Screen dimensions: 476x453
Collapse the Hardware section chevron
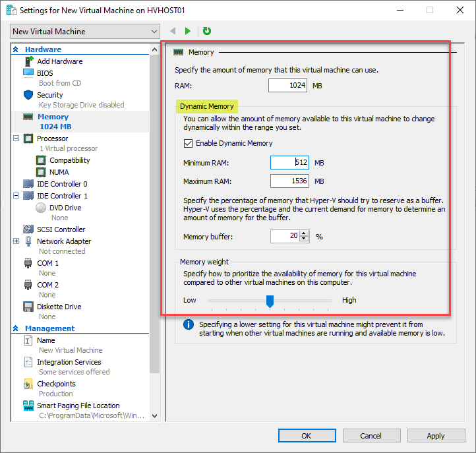(x=16, y=49)
